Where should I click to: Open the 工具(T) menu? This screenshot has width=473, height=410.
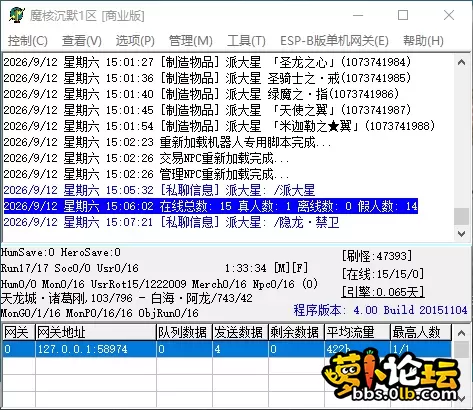pos(246,41)
